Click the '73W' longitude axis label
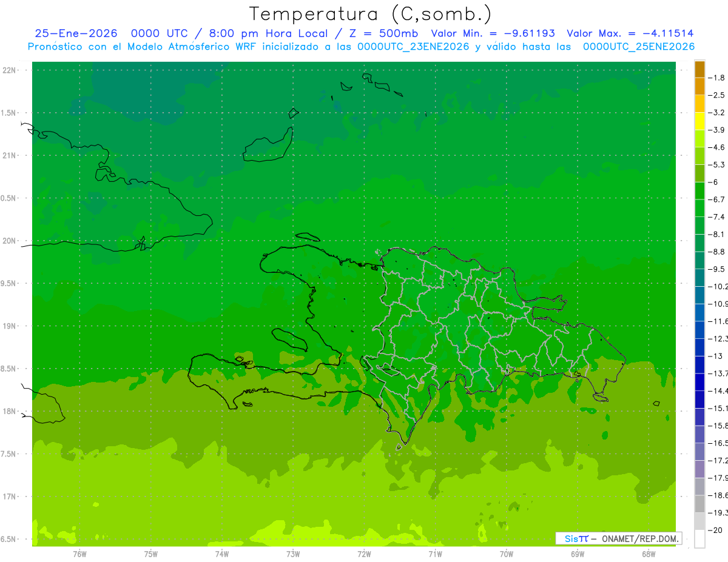728x562 pixels. coord(293,554)
